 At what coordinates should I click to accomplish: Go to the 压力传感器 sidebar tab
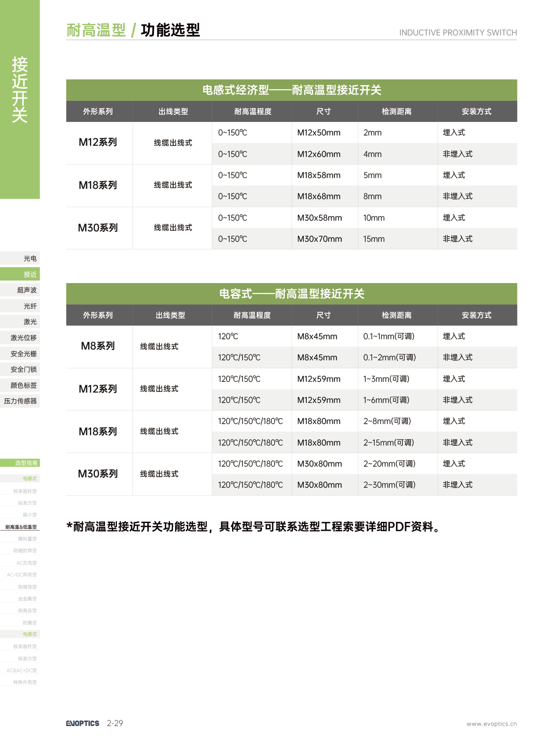point(20,401)
